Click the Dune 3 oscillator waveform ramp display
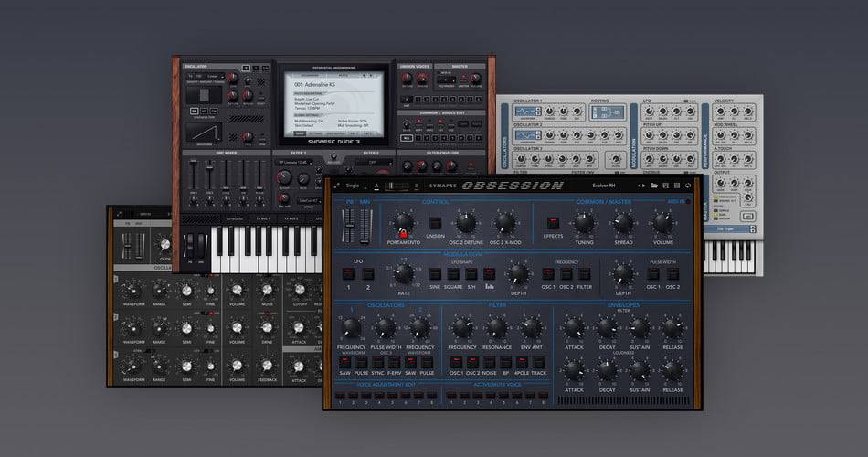This screenshot has width=868, height=457. (205, 133)
